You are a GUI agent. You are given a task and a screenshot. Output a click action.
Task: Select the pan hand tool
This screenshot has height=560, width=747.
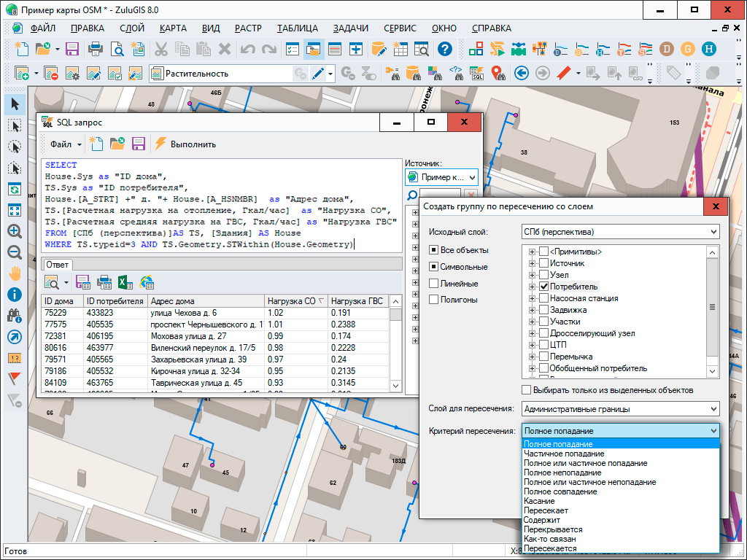point(14,273)
